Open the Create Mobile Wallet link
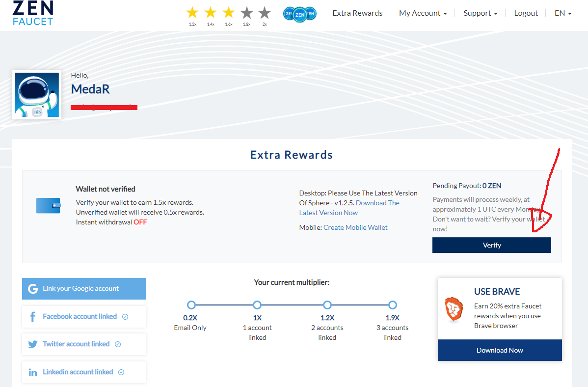The image size is (588, 387). (355, 227)
